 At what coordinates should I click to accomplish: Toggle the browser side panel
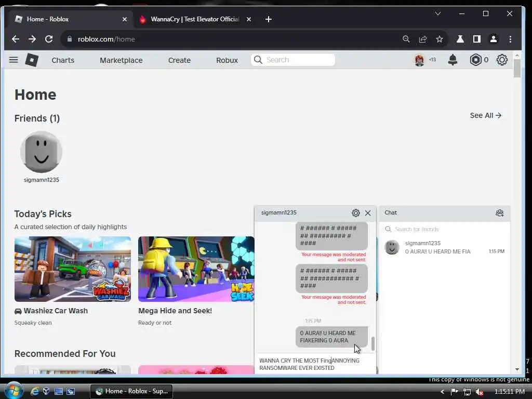[x=477, y=39]
